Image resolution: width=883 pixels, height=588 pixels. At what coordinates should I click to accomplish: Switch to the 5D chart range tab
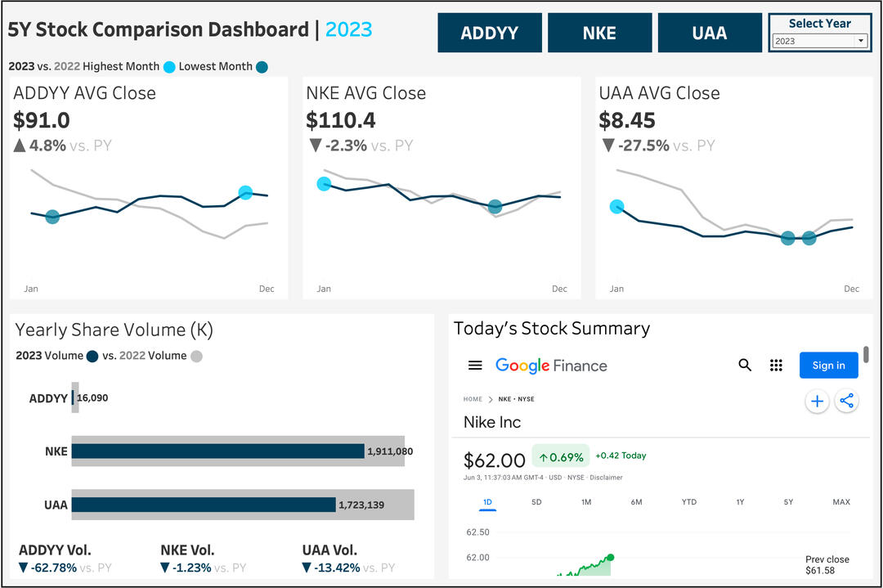click(x=536, y=501)
